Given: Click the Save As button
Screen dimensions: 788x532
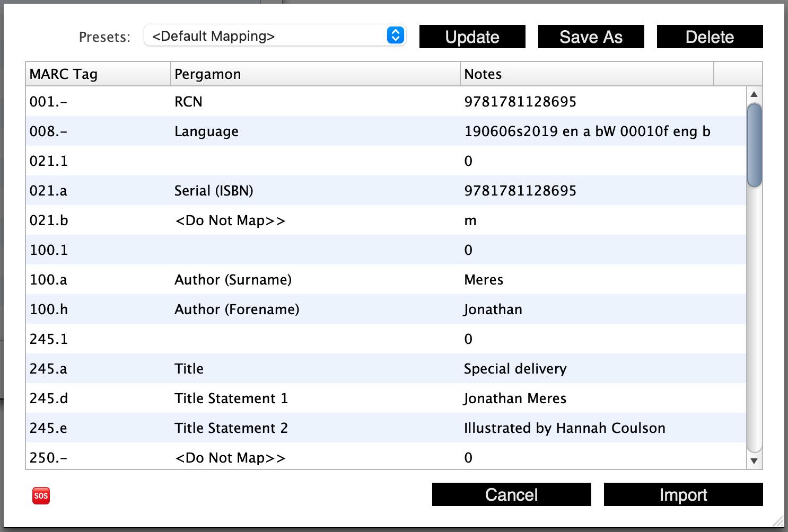Looking at the screenshot, I should coord(591,37).
